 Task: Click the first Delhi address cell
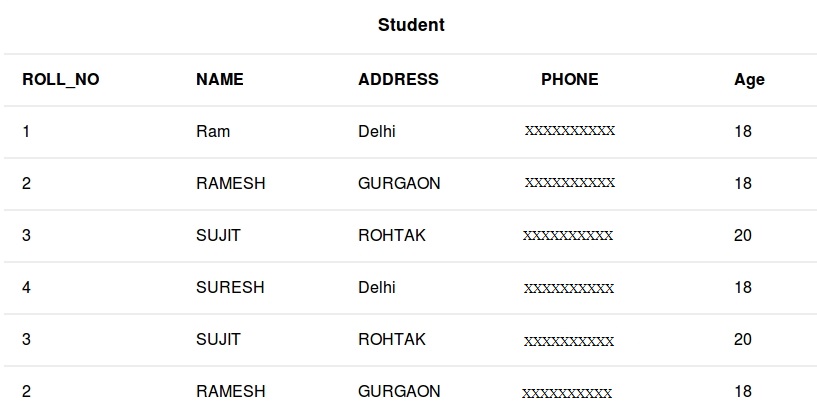(x=377, y=132)
